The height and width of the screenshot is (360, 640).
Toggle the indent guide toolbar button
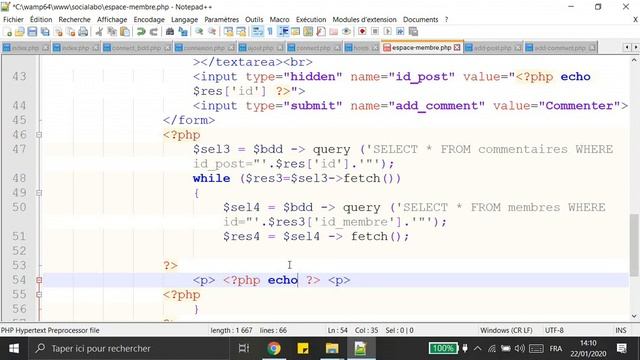pyautogui.click(x=283, y=31)
